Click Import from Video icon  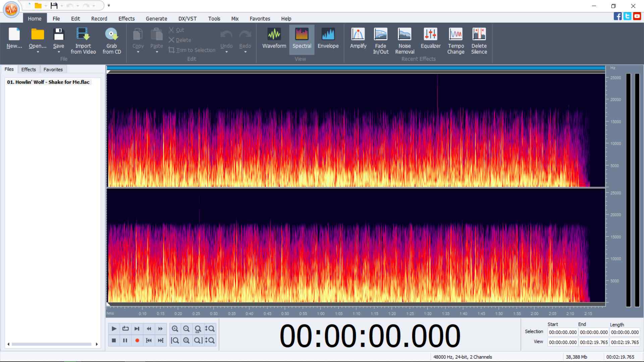pyautogui.click(x=83, y=34)
